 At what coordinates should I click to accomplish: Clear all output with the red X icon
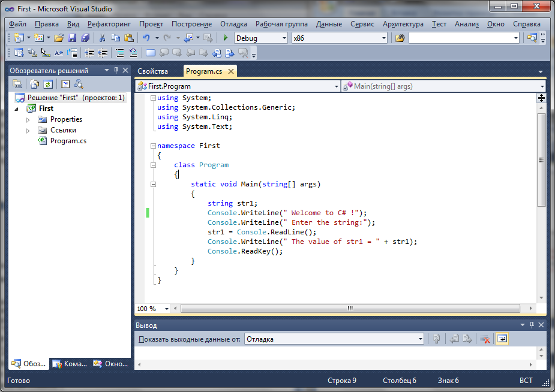coord(485,339)
